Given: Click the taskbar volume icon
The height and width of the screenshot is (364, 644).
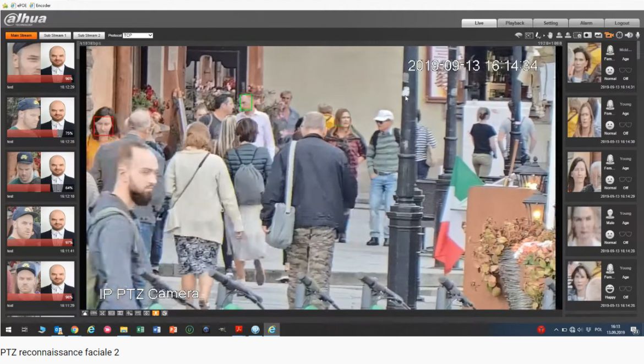Looking at the screenshot, I should point(580,329).
